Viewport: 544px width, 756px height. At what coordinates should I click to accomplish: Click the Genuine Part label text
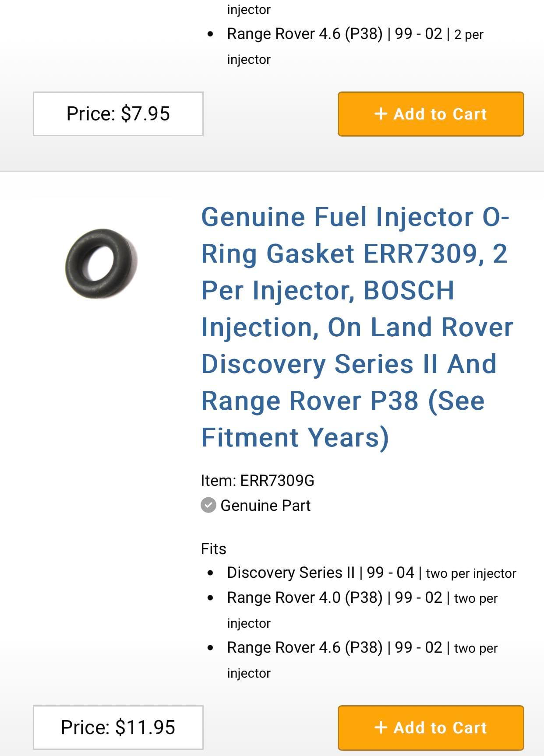click(265, 506)
